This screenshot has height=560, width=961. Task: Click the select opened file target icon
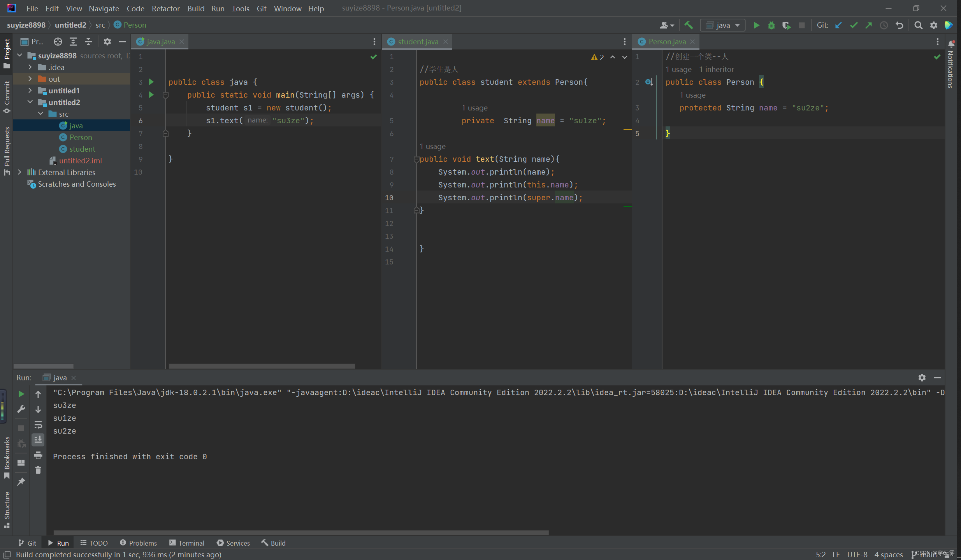[x=58, y=42]
